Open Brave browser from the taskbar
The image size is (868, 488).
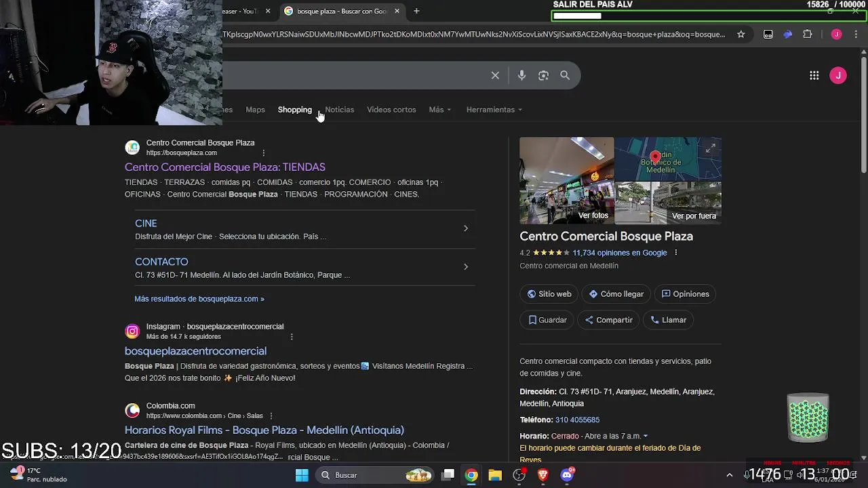tap(542, 475)
